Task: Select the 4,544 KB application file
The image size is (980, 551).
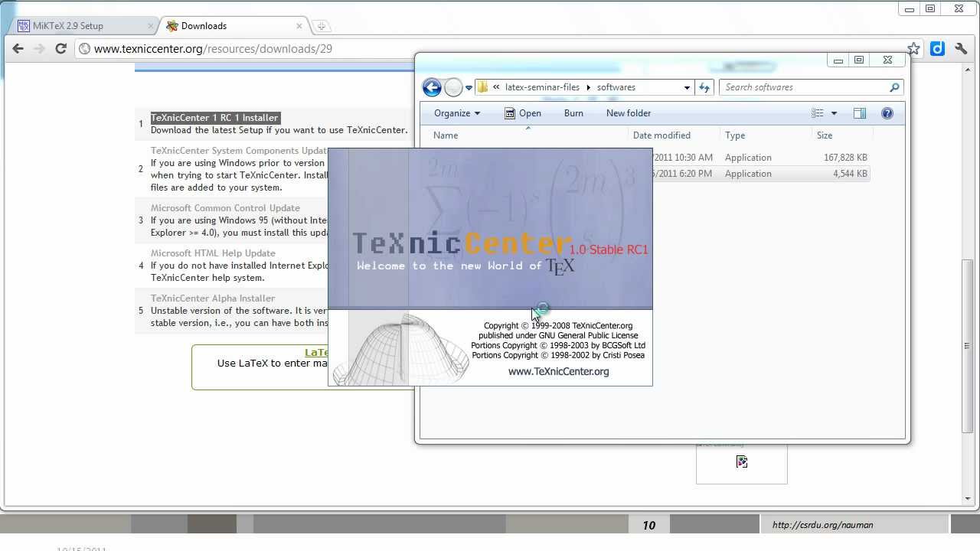Action: (x=762, y=174)
